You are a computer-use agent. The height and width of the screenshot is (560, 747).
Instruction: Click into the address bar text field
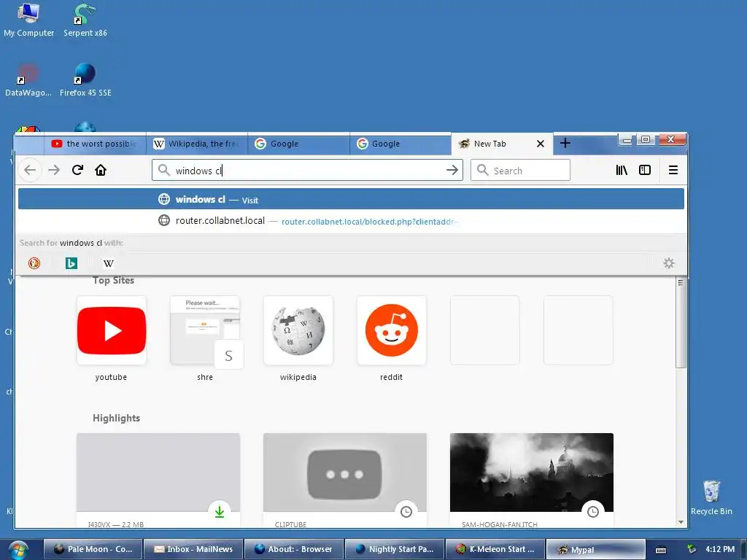pos(307,171)
